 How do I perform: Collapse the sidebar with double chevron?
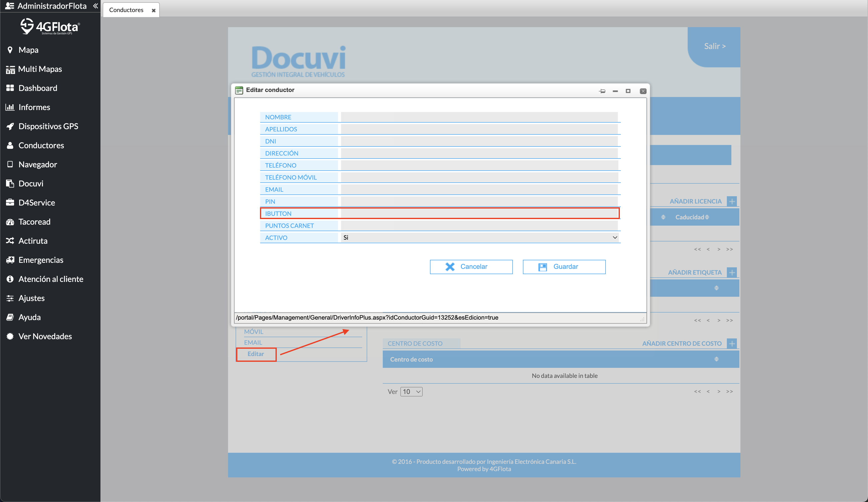pos(95,6)
